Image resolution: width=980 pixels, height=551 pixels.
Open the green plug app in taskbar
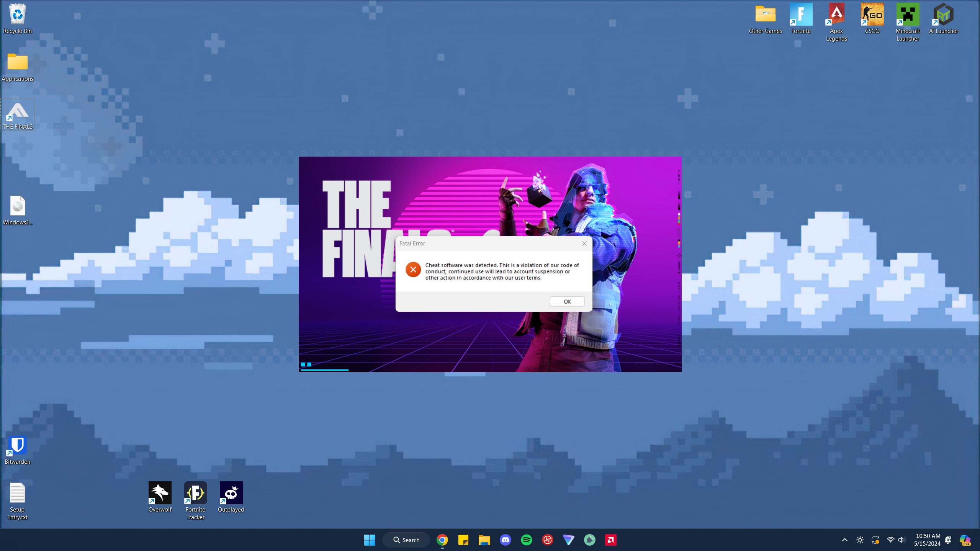pyautogui.click(x=589, y=540)
